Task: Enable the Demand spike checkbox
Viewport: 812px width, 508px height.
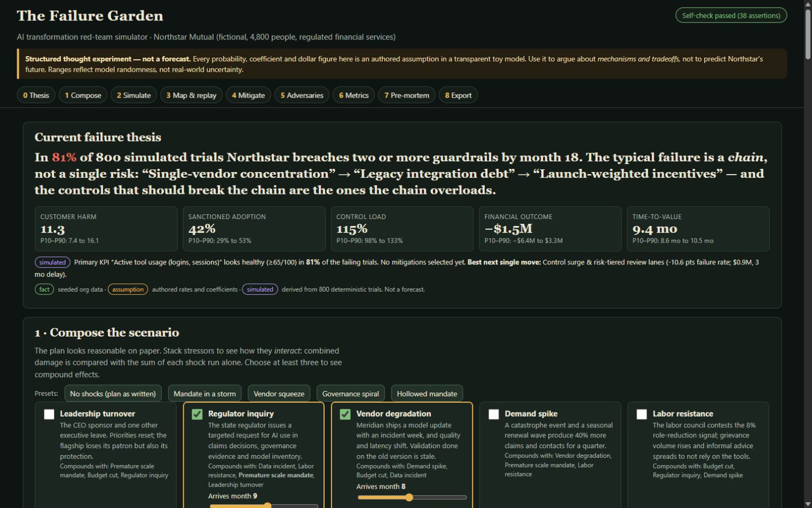Action: coord(494,414)
